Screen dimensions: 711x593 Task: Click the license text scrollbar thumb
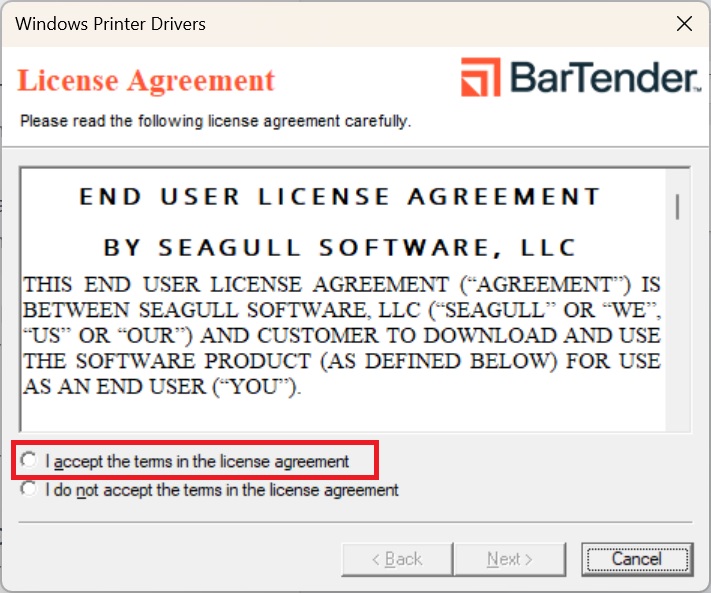click(x=678, y=206)
